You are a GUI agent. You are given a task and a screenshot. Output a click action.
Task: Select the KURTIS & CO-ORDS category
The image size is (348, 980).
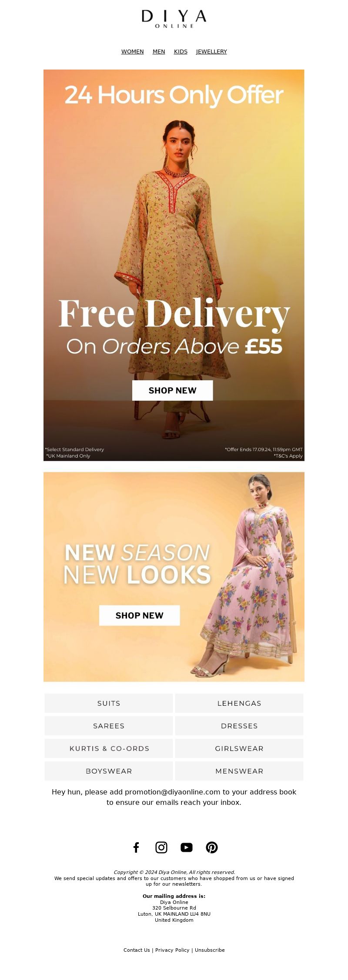[x=109, y=748]
